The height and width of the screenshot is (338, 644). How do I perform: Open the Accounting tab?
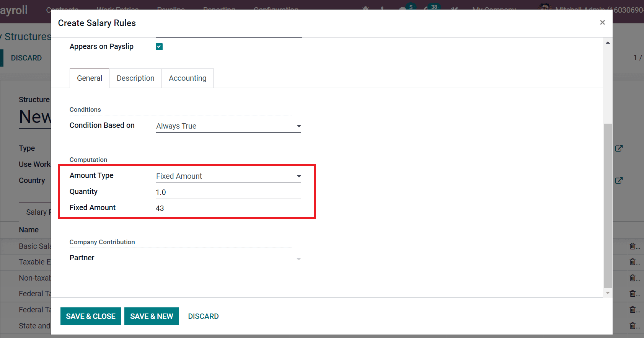point(187,78)
